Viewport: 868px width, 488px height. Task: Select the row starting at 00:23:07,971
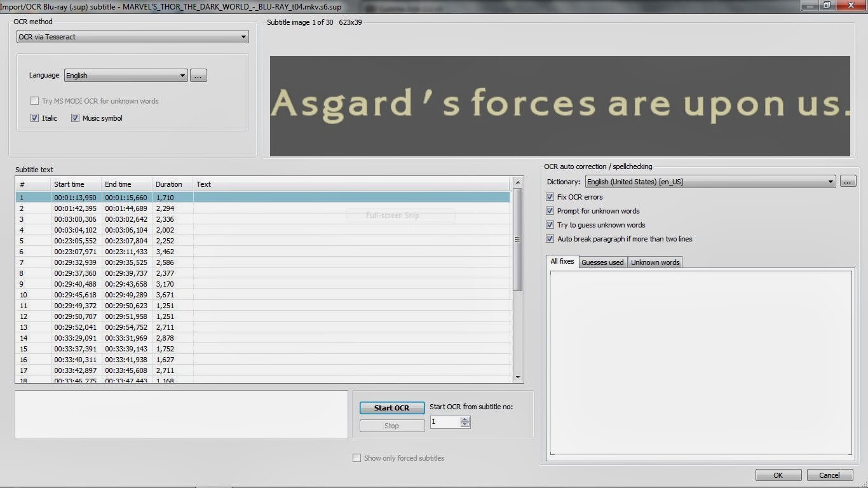click(262, 252)
